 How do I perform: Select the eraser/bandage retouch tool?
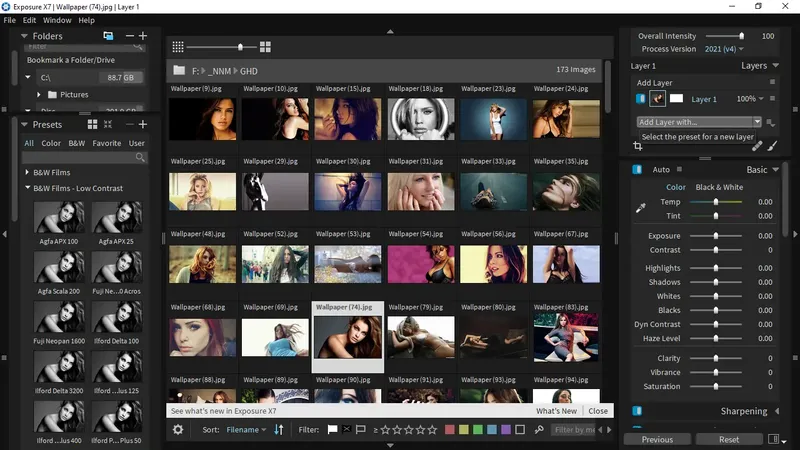click(x=757, y=146)
